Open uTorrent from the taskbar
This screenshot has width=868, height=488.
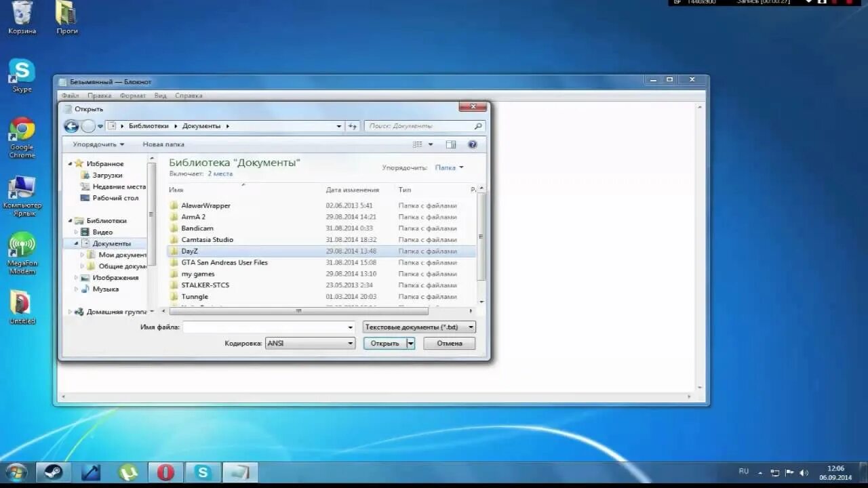click(x=127, y=472)
